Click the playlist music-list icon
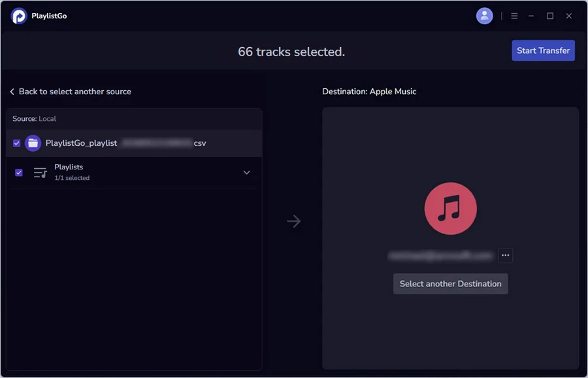The height and width of the screenshot is (378, 588). 40,173
